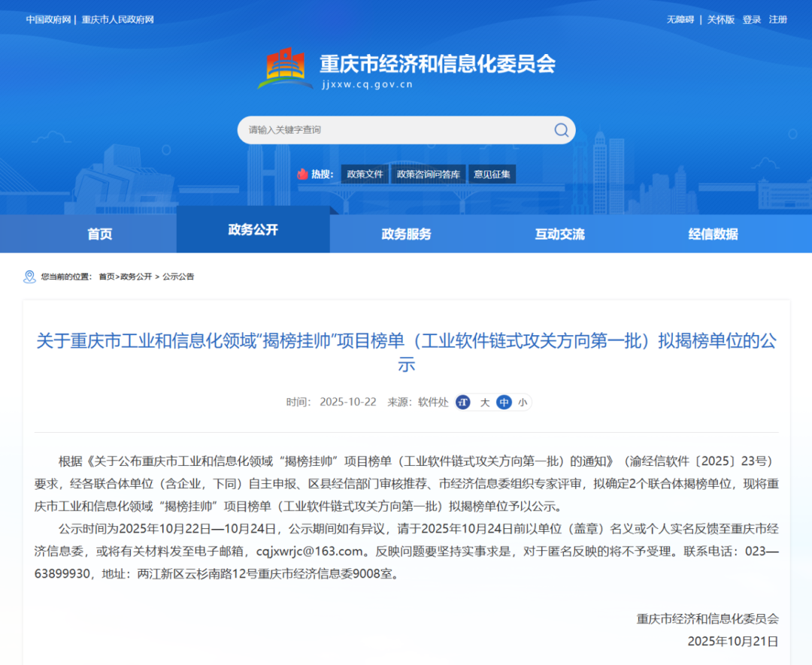Click the keyword search input field
The width and height of the screenshot is (812, 665).
tap(395, 130)
